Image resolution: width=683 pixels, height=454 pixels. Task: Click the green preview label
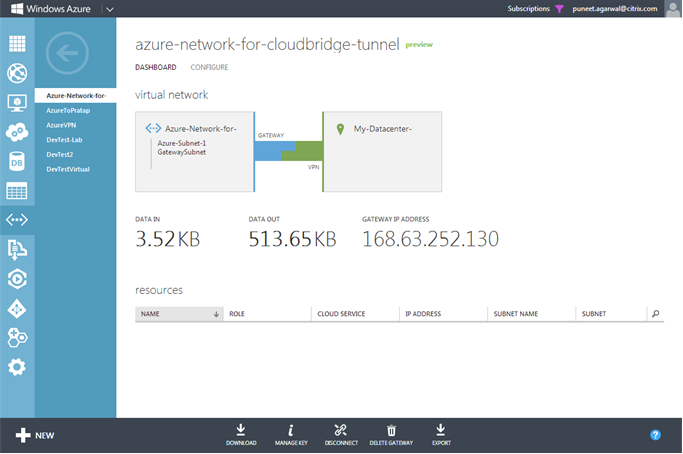419,45
